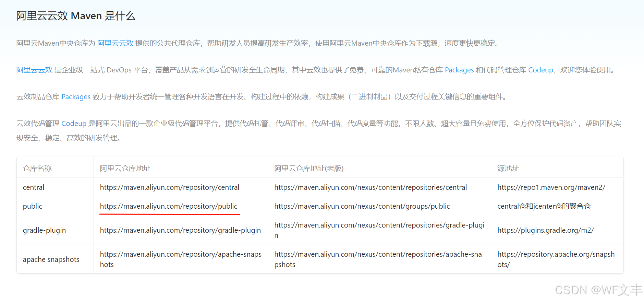Viewport: 644px width, 301px height.
Task: Open the Packages link after 云效制品仓库
Action: click(x=76, y=97)
